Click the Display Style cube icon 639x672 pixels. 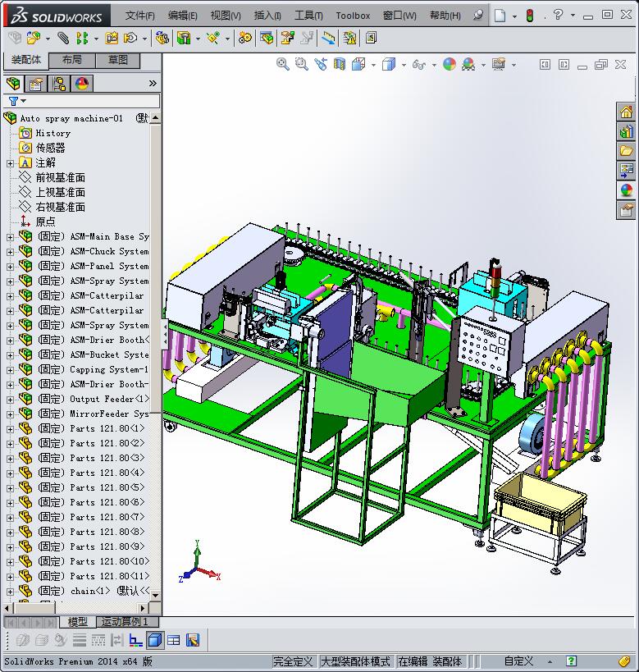(389, 64)
